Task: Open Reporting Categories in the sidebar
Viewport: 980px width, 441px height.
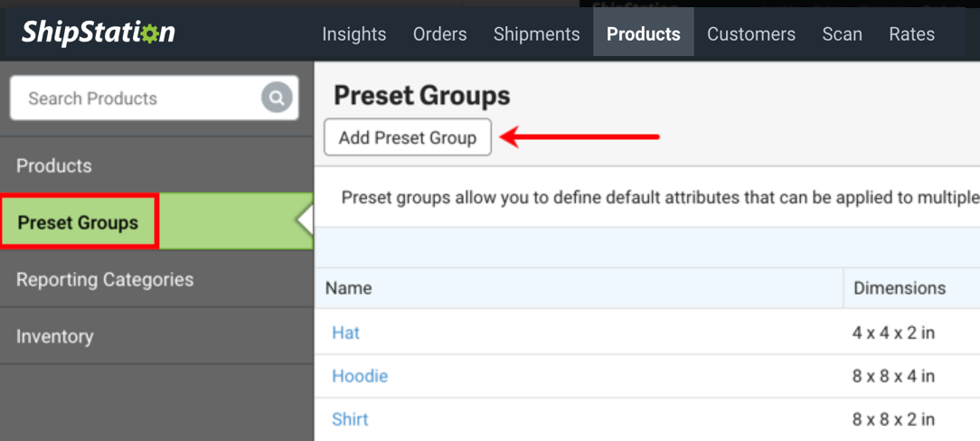Action: point(105,279)
